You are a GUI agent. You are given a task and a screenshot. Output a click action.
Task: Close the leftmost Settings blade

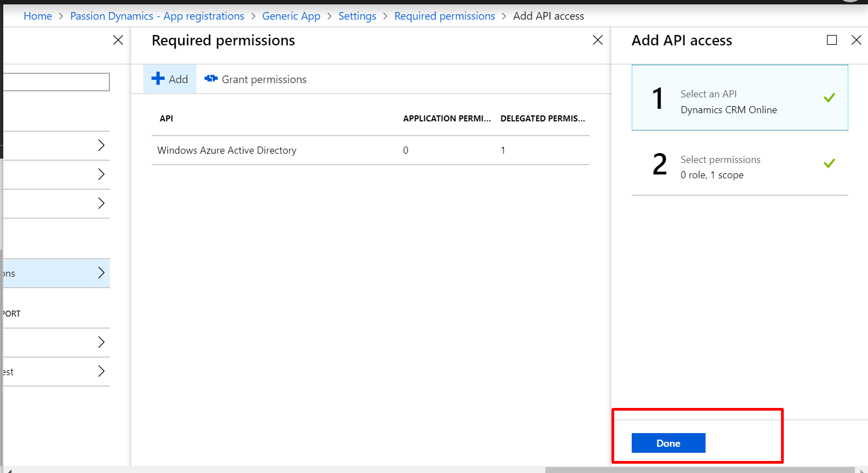(x=118, y=40)
